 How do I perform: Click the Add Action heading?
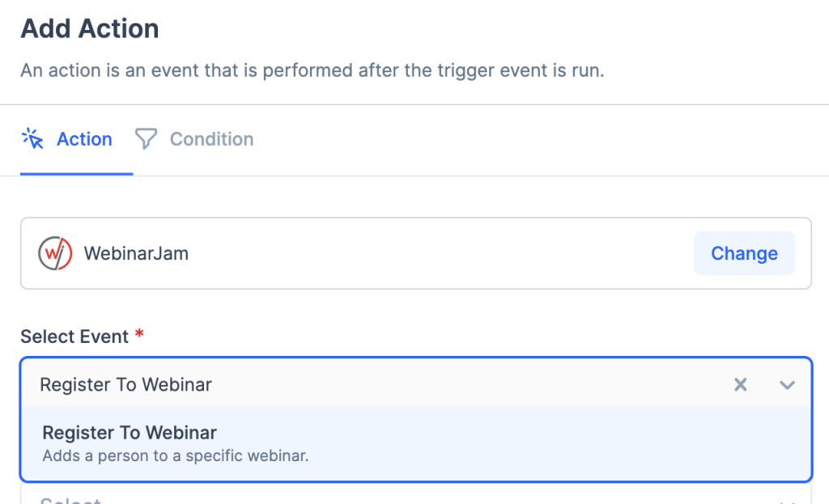click(89, 28)
